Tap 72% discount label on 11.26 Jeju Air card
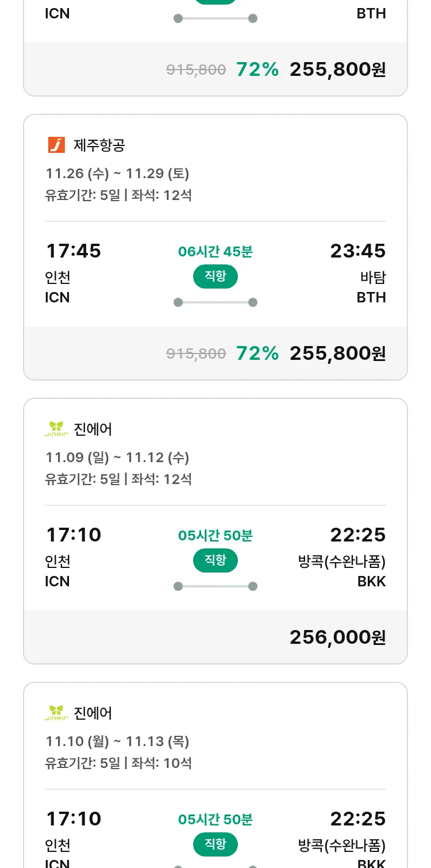Screen dimensions: 431x868 257,353
